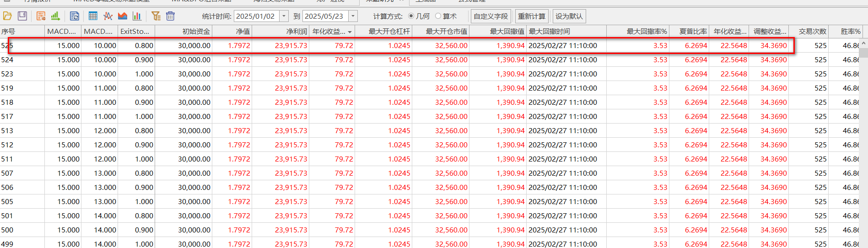
Task: Select row with 序号 525
Action: (x=430, y=46)
